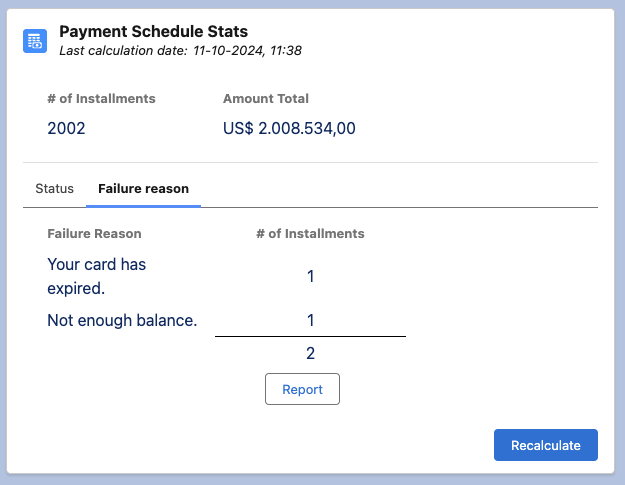Image resolution: width=625 pixels, height=485 pixels.
Task: Click the # of Installments column header
Action: coord(310,233)
